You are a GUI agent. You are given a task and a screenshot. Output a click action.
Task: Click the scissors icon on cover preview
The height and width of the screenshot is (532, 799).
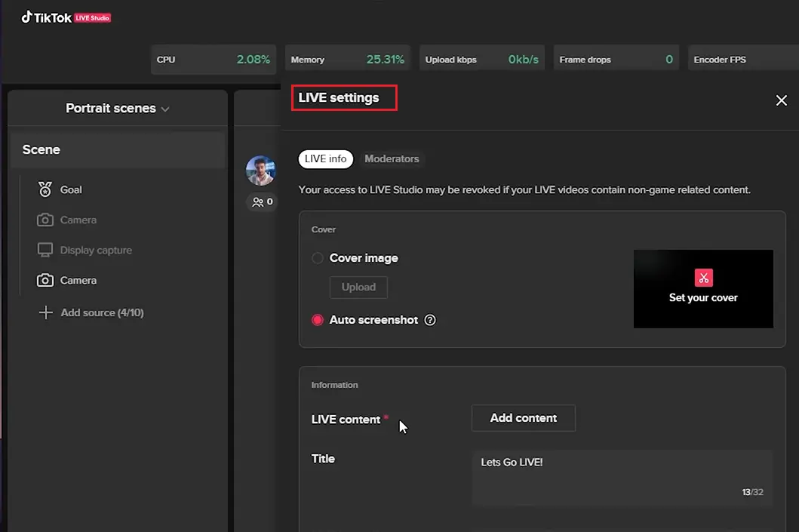(x=703, y=278)
